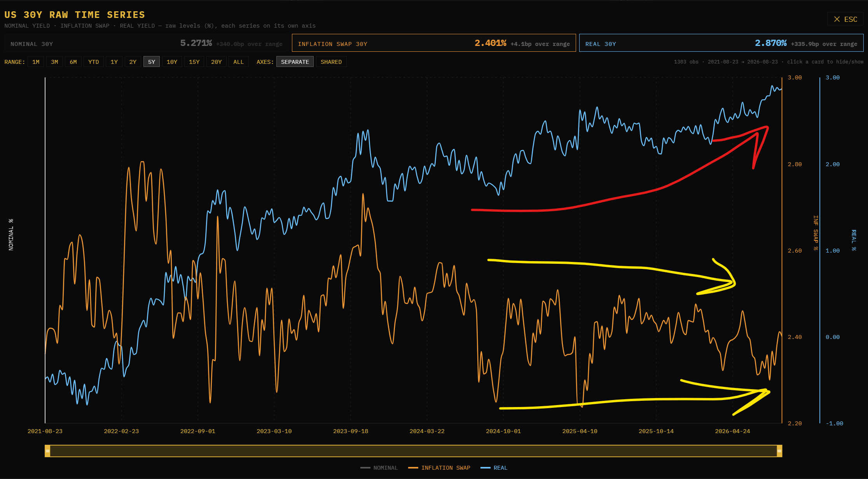
Task: Set axes mode to SEPARATE
Action: coord(295,62)
